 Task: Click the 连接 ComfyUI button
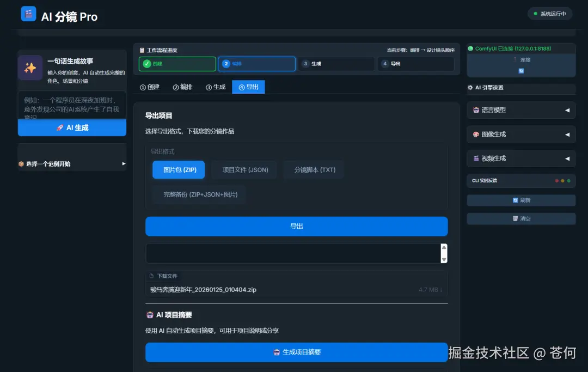click(523, 60)
